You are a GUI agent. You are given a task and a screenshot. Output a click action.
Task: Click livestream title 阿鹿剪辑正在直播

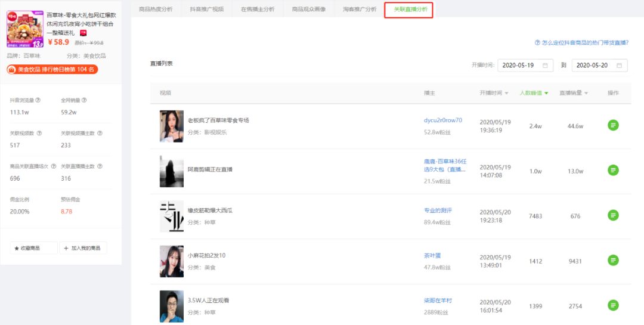(x=210, y=169)
